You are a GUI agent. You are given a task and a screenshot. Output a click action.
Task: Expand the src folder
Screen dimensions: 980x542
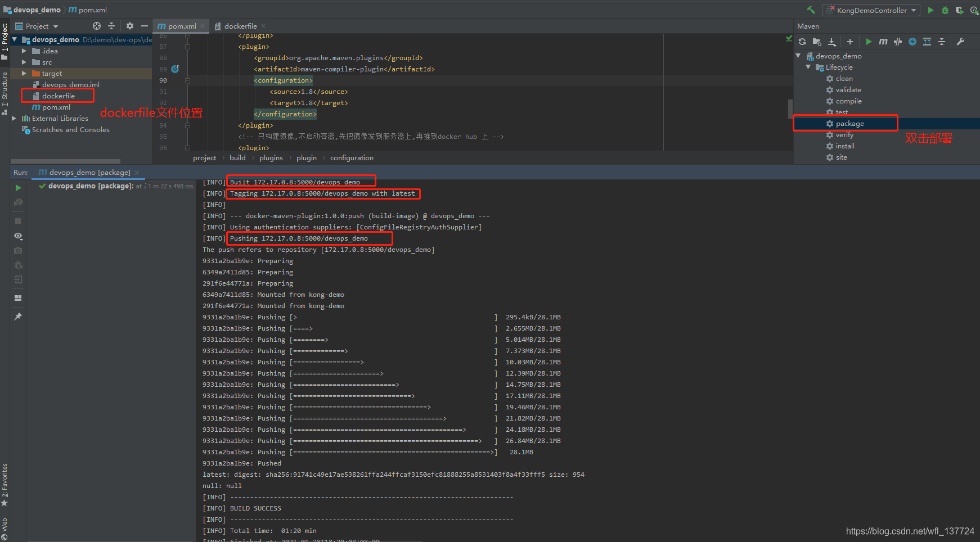coord(24,62)
